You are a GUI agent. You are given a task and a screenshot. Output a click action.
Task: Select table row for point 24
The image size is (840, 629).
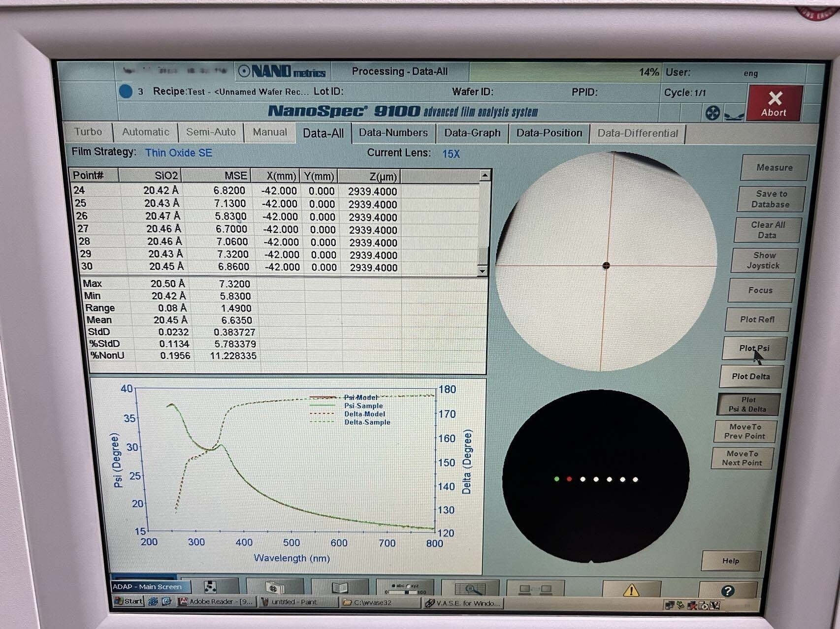[276, 190]
